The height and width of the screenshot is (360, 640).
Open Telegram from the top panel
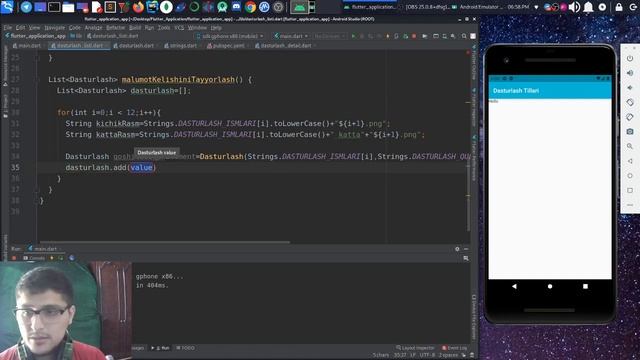point(26,7)
